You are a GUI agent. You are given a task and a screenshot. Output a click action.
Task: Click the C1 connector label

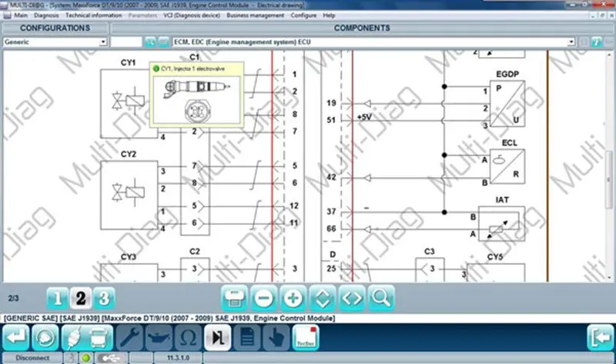195,57
